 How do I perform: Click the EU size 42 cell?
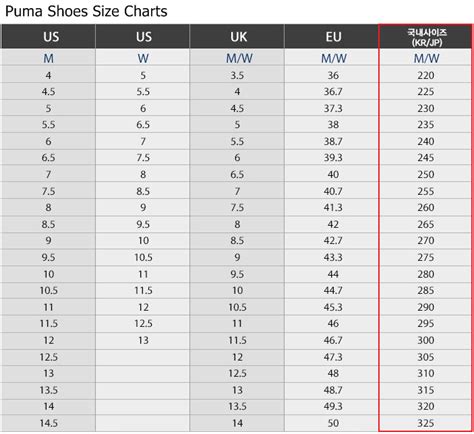[332, 224]
